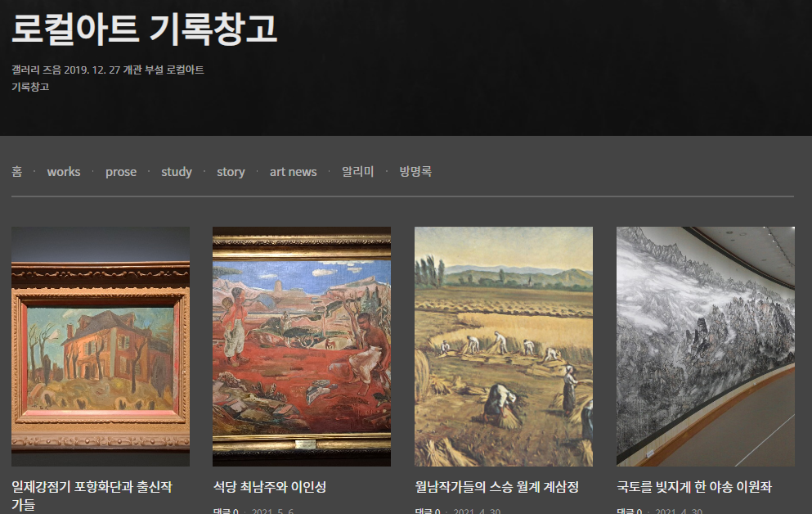Click the blog description 갤러리 즈음 text
Screen dimensions: 812x514
(108, 78)
